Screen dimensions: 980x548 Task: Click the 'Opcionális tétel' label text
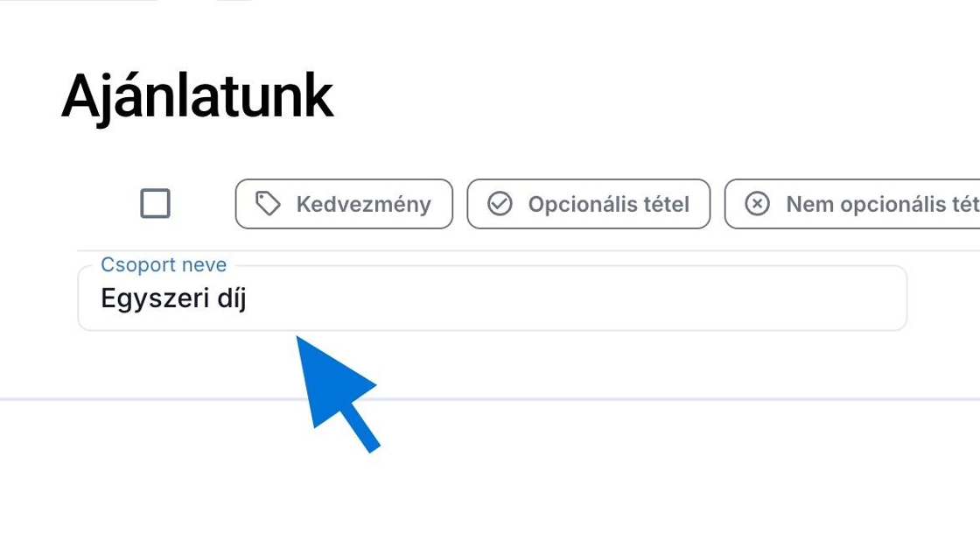coord(608,204)
